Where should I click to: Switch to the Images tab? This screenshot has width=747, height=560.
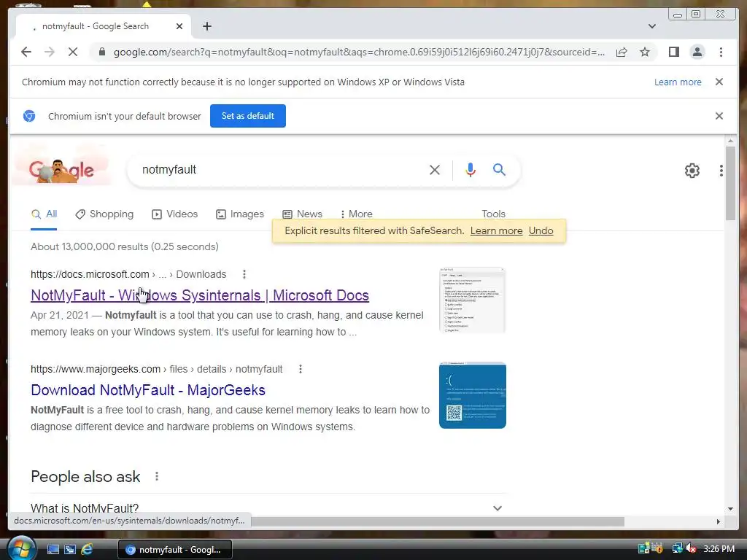coord(239,214)
